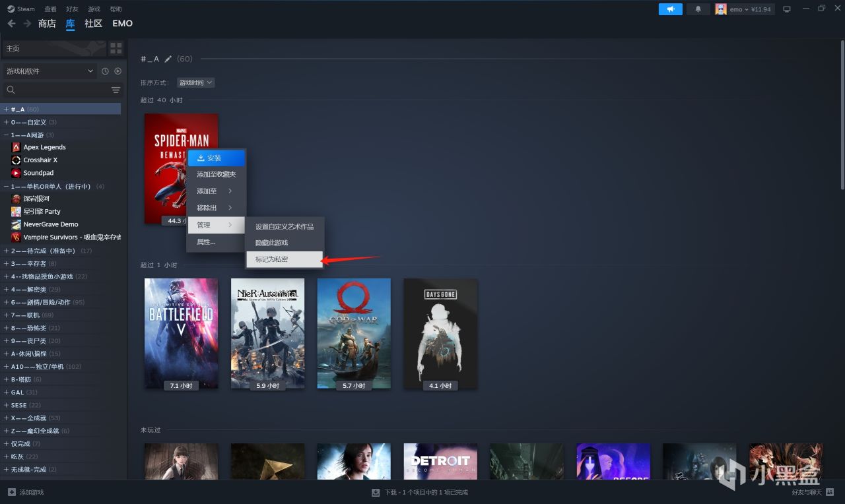Select 添加至收藏夹 in the context menu
The width and height of the screenshot is (845, 504).
(x=217, y=174)
